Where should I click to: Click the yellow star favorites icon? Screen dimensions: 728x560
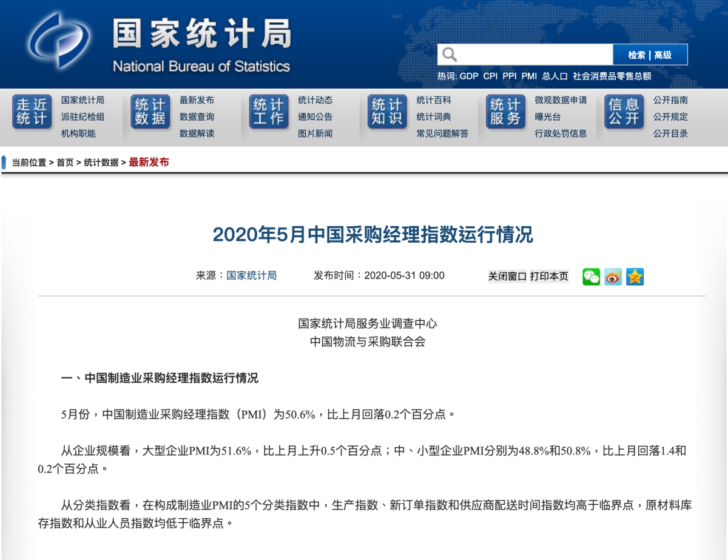[x=635, y=277]
